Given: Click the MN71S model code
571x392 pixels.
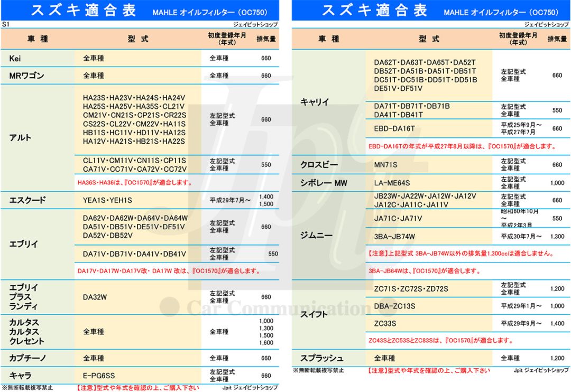Looking at the screenshot, I should click(385, 165).
